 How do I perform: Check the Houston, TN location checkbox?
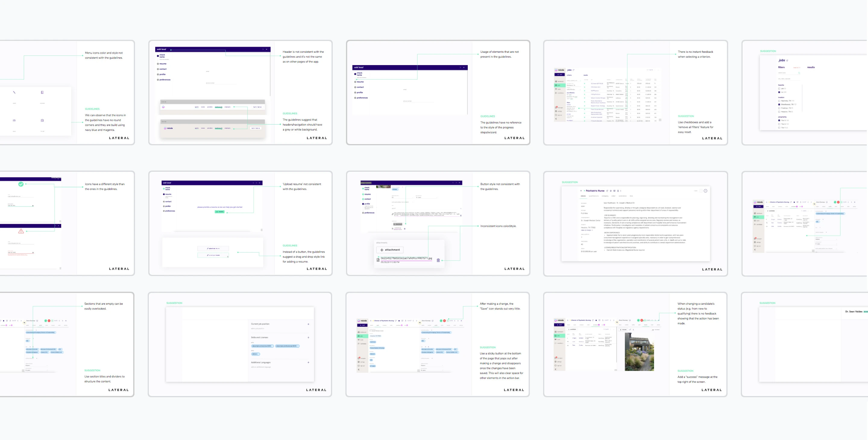pyautogui.click(x=779, y=112)
